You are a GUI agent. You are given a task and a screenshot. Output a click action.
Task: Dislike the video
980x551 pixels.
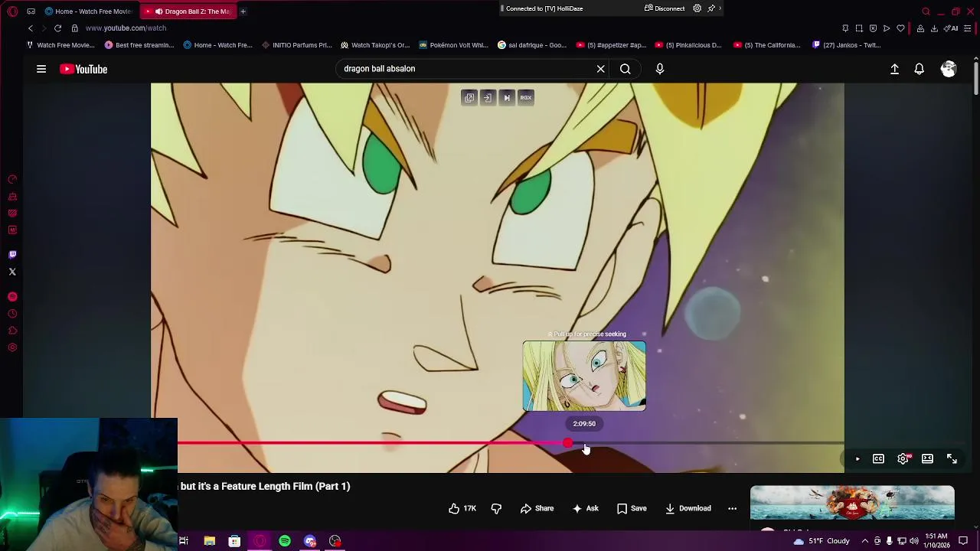pyautogui.click(x=496, y=508)
